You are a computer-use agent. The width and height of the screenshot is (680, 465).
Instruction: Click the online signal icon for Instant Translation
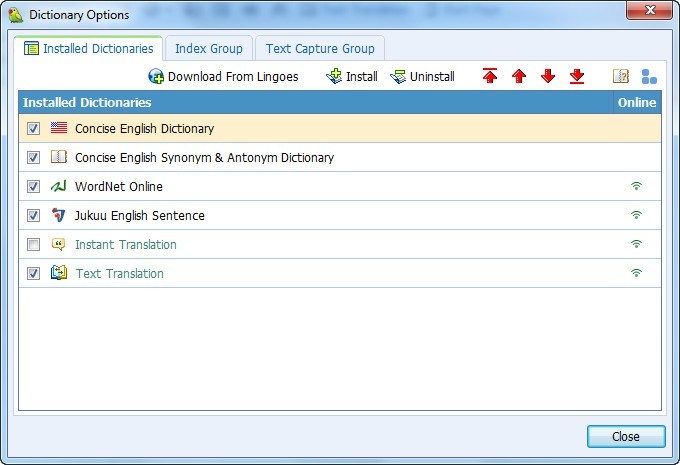point(636,244)
